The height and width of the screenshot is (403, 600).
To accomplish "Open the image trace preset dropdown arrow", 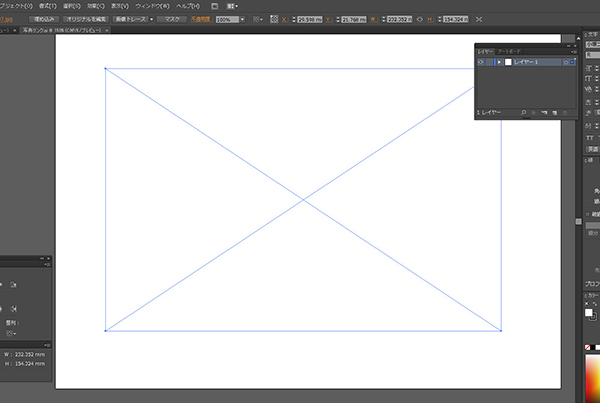I will pos(152,19).
